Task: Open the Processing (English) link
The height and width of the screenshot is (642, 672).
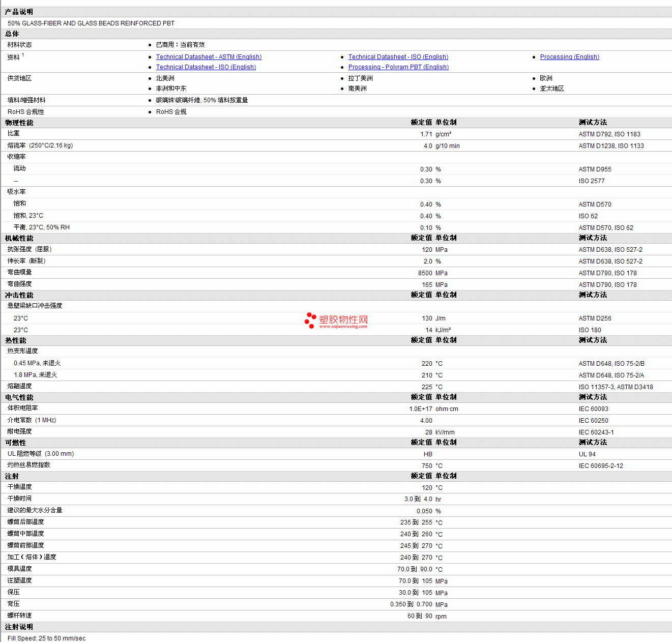Action: [x=570, y=57]
